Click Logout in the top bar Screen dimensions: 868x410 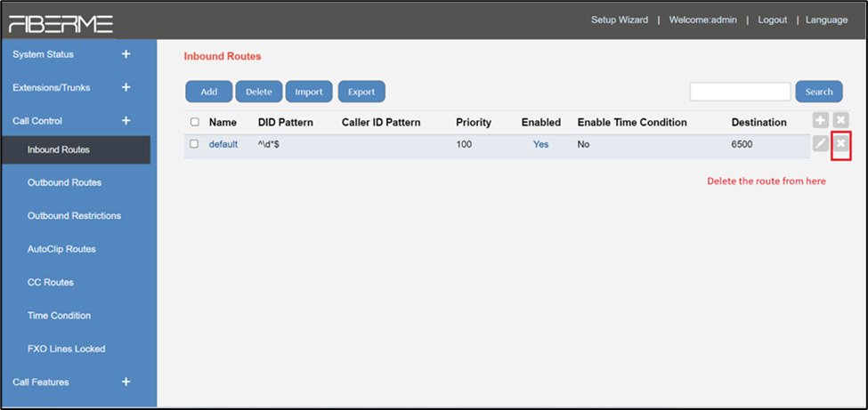(772, 20)
